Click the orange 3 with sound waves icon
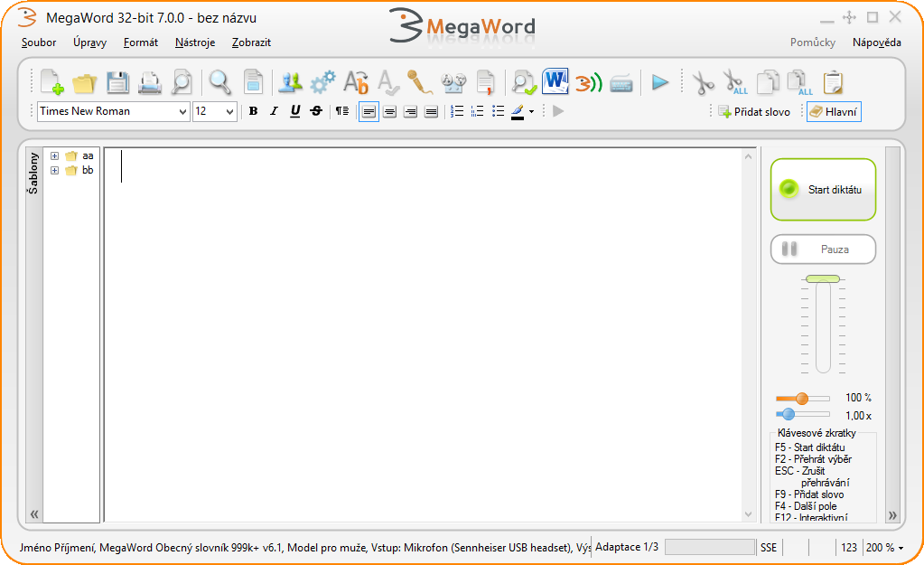924x565 pixels. (588, 82)
